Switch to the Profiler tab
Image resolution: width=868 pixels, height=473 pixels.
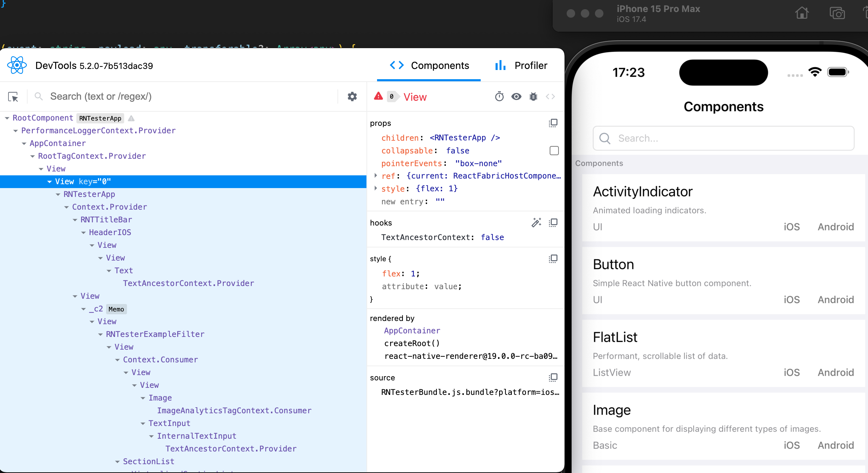(x=521, y=65)
